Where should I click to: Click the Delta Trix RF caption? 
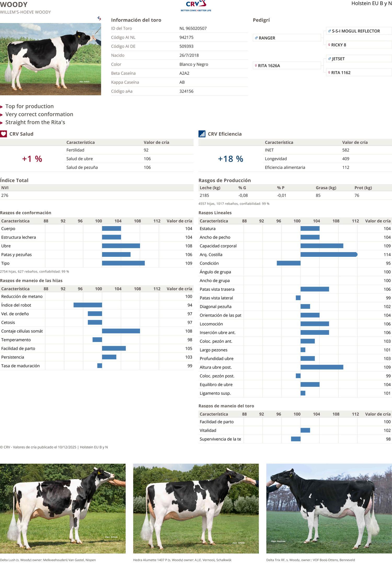coord(311,560)
